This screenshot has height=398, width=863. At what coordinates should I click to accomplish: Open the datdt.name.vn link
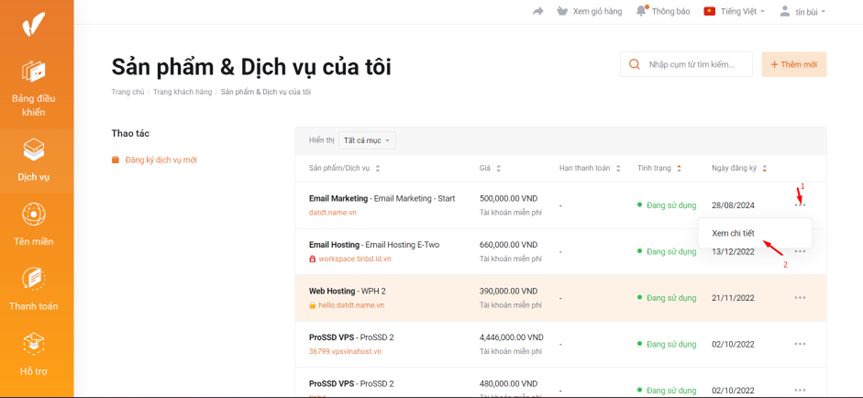point(332,212)
